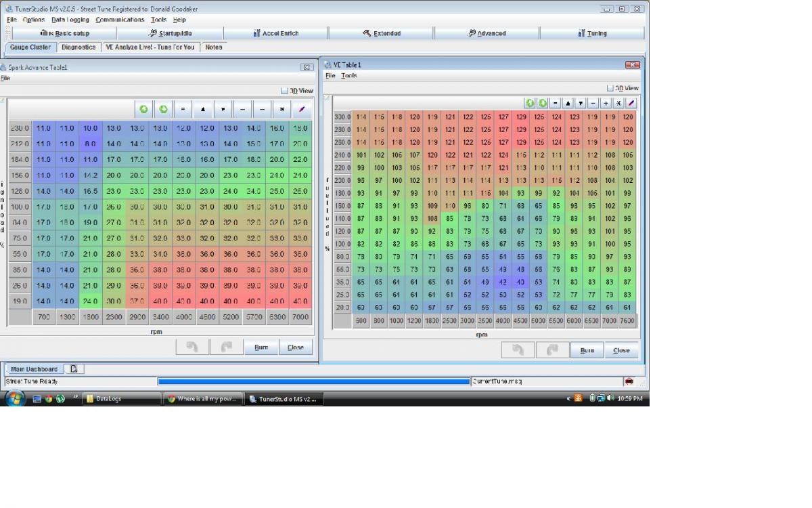Select 700 rpm header in Spark Advance Table
812x508 pixels.
tap(43, 317)
